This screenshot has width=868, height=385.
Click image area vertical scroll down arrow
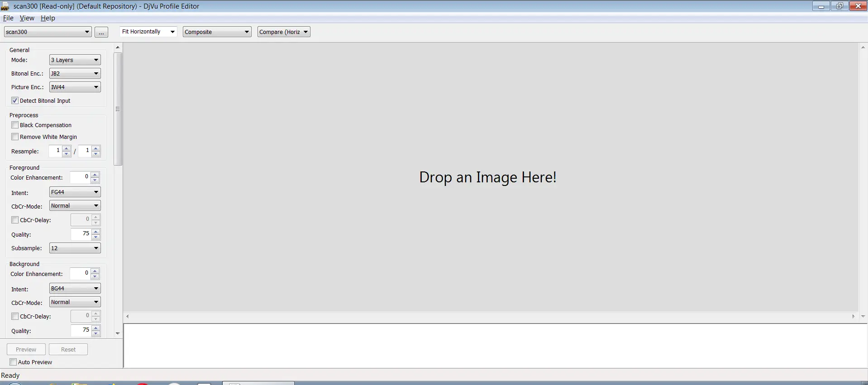point(863,316)
